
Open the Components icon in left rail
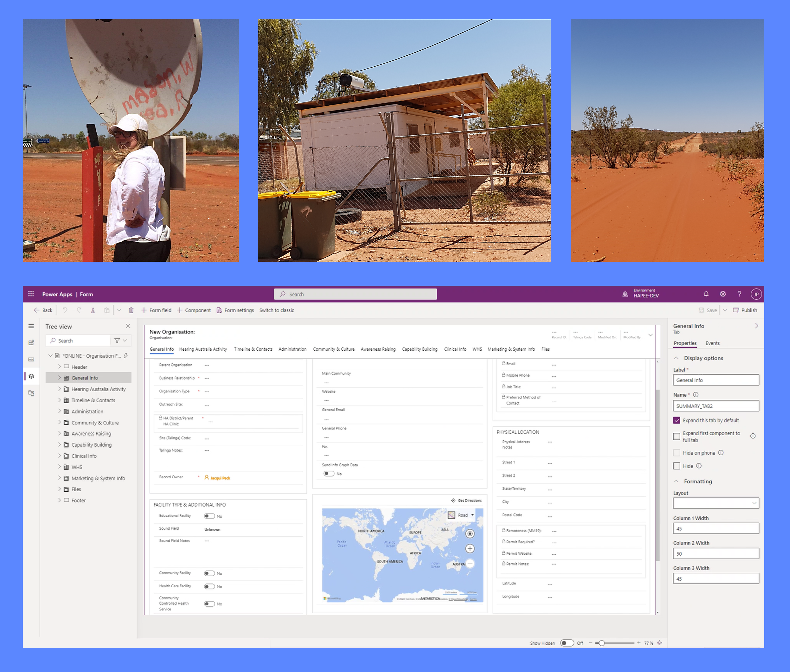click(x=31, y=342)
